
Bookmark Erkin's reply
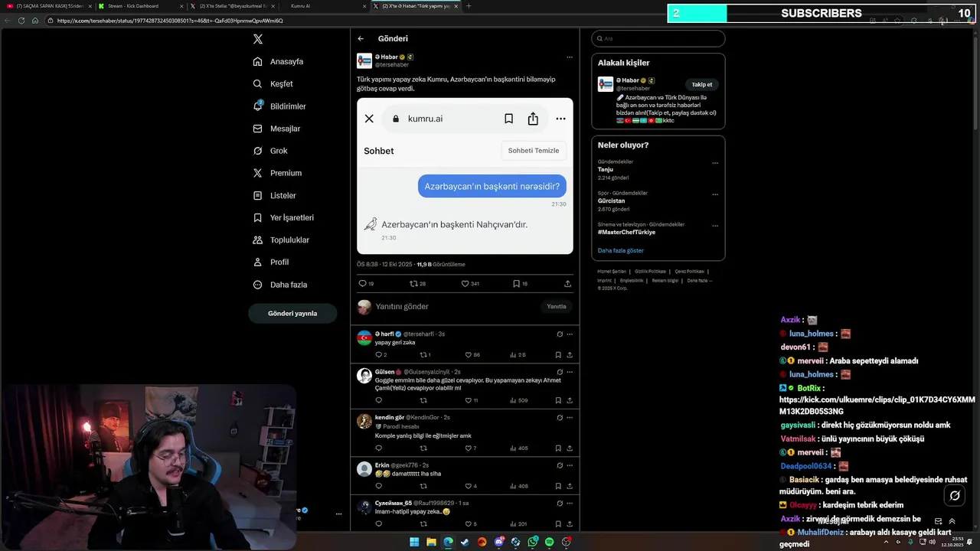[x=558, y=486]
